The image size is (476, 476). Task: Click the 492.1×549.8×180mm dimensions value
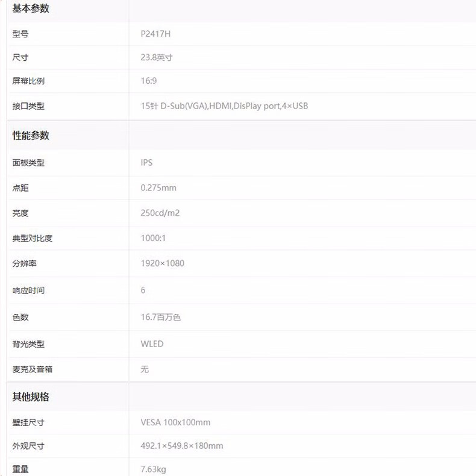pyautogui.click(x=182, y=446)
